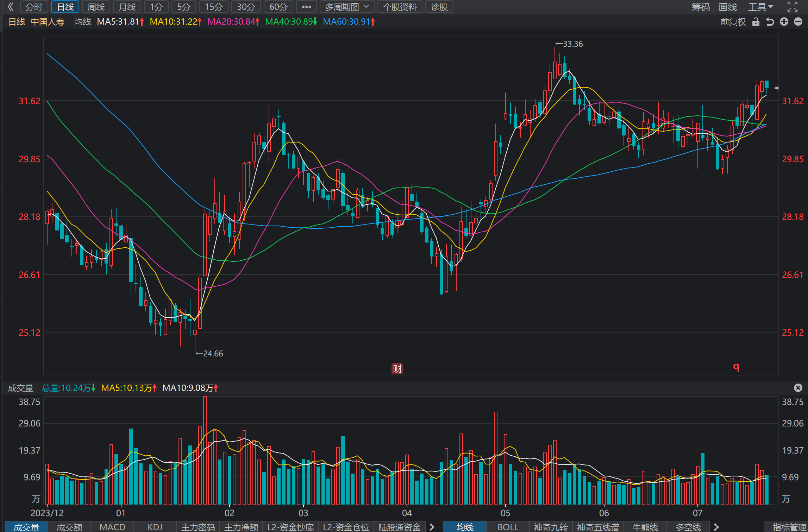Select 成交额 indicator tab
Screen dimensions: 808x532
tap(69, 527)
